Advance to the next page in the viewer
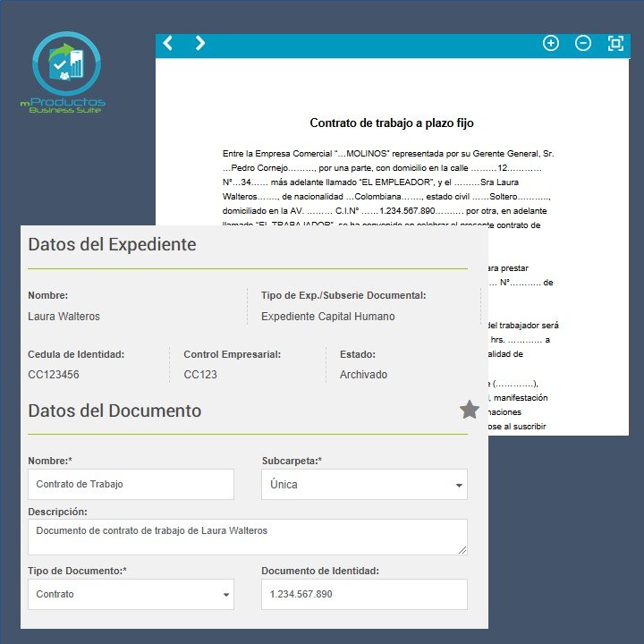Image resolution: width=644 pixels, height=644 pixels. click(199, 43)
